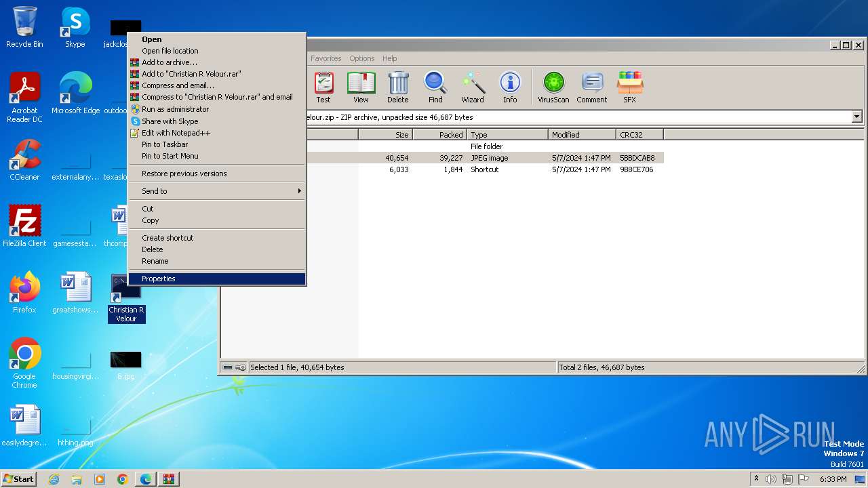Open the Find tool in WinRAR

tap(435, 87)
